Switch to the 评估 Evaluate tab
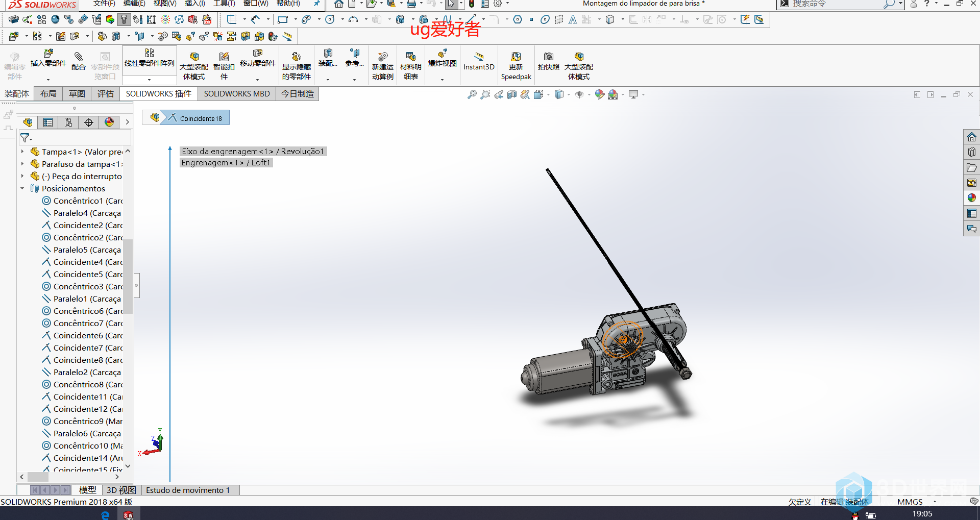 [x=106, y=94]
